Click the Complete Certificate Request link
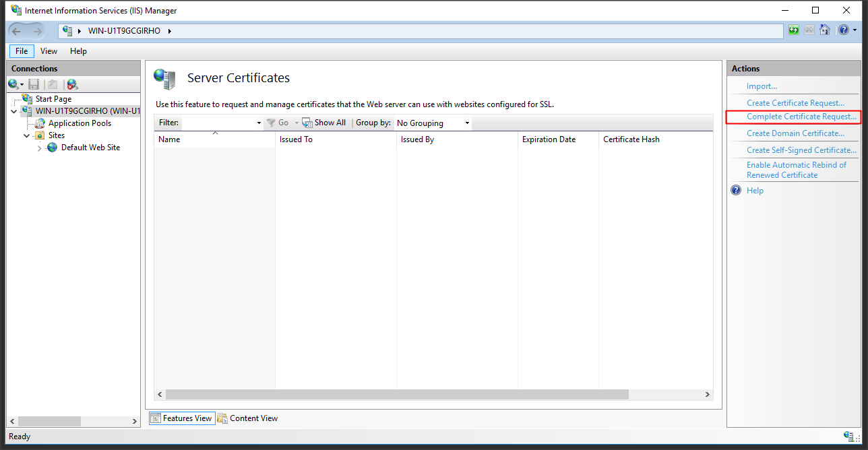 pyautogui.click(x=801, y=117)
